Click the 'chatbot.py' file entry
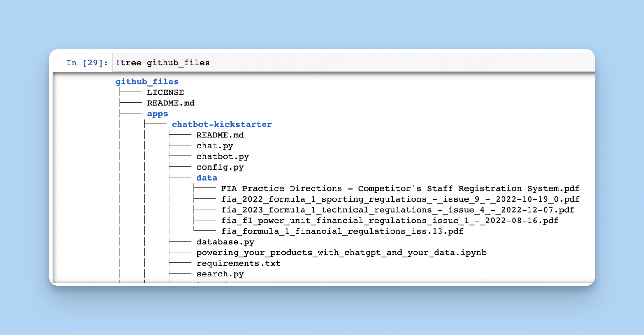The image size is (644, 335). tap(223, 157)
